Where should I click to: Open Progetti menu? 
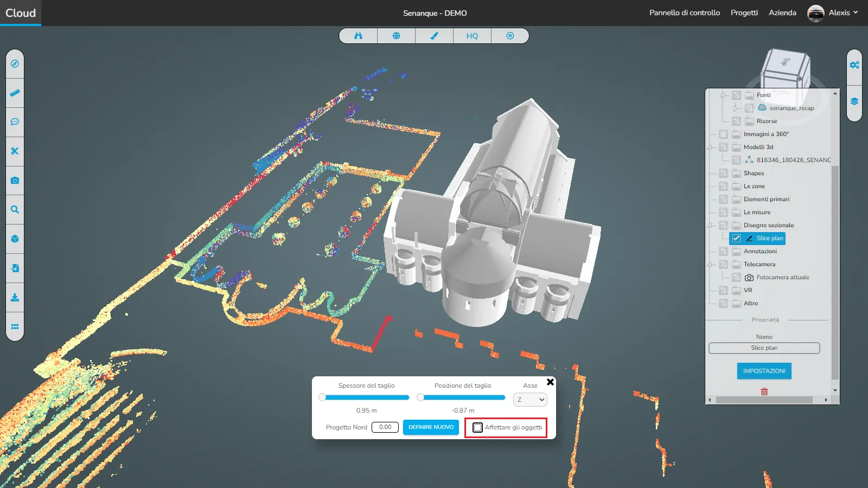pos(744,12)
